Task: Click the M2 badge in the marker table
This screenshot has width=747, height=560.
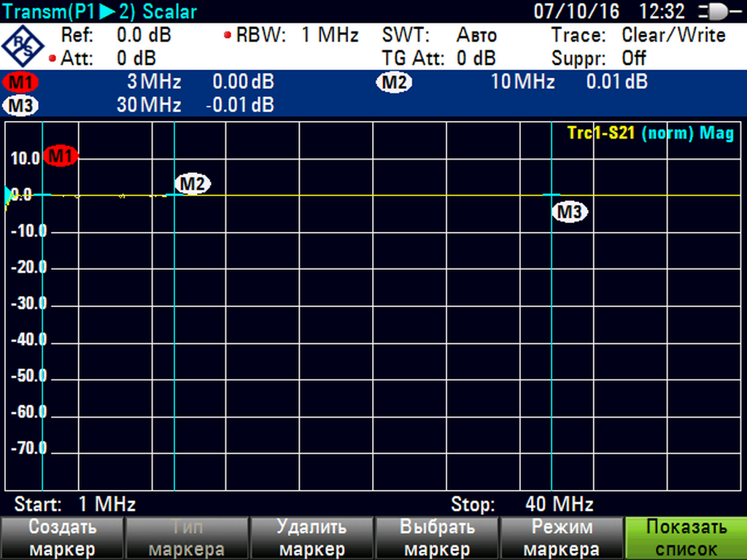Action: click(x=394, y=82)
